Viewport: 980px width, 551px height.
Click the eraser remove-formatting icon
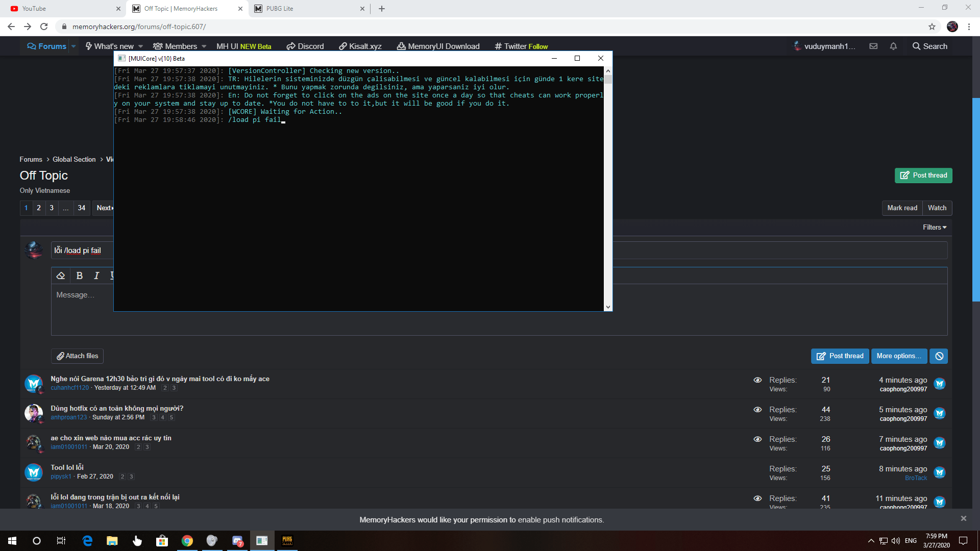coord(61,275)
